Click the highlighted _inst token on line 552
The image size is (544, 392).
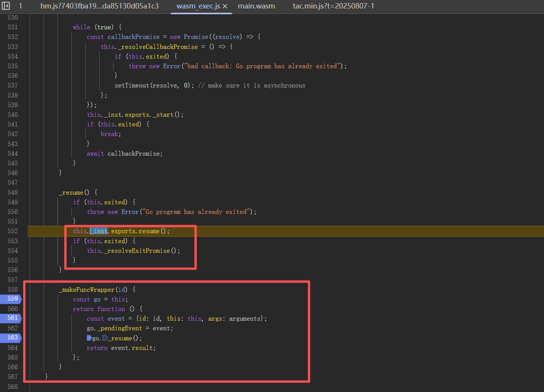click(99, 231)
